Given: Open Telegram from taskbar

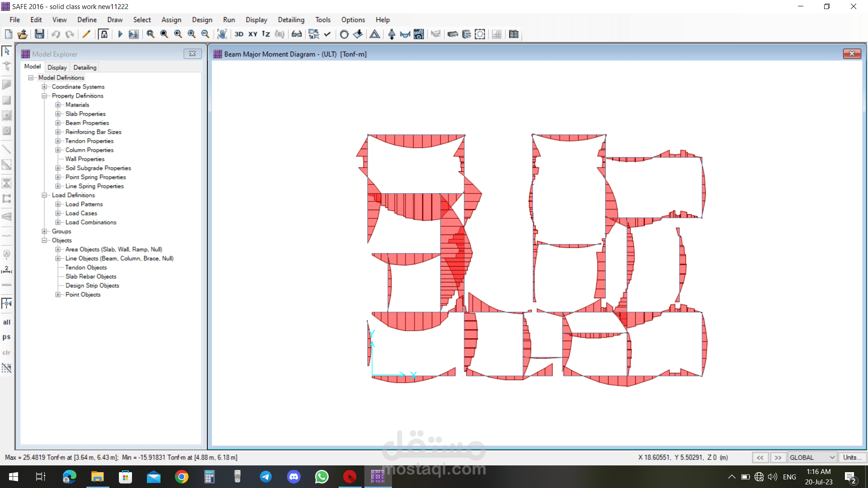Looking at the screenshot, I should click(266, 477).
